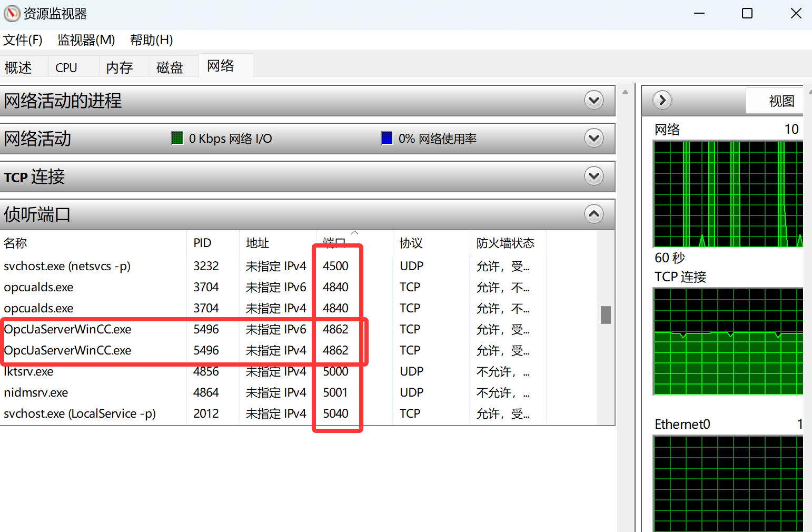Switch to the CPU tab
Screen dimensions: 812x532
[x=66, y=67]
